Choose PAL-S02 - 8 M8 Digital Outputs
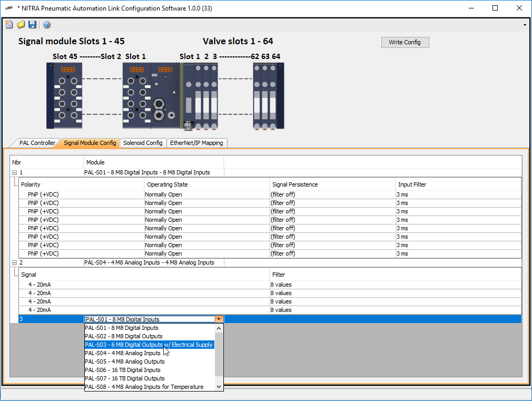 click(x=150, y=336)
